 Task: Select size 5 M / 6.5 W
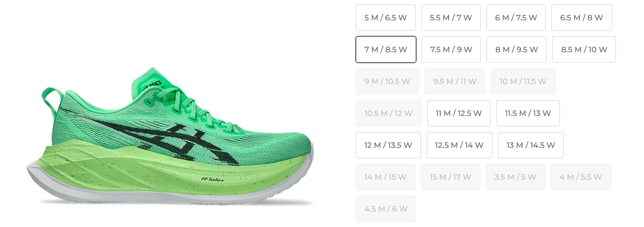click(x=385, y=18)
